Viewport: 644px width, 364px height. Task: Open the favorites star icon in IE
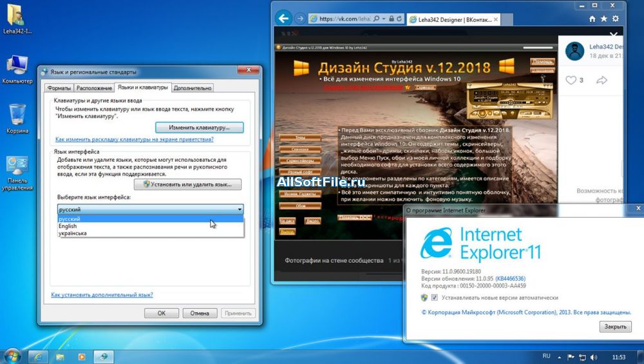(603, 19)
